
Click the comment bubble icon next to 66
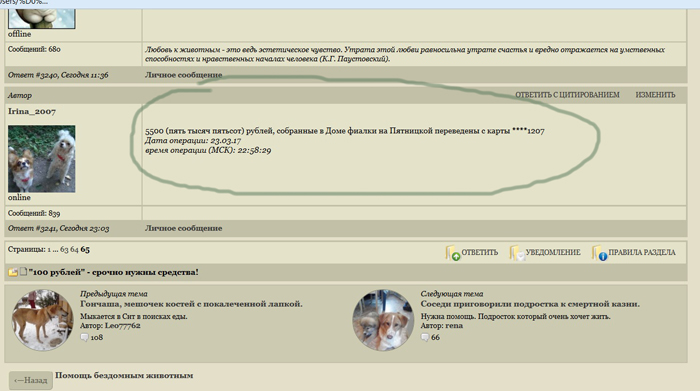(425, 337)
